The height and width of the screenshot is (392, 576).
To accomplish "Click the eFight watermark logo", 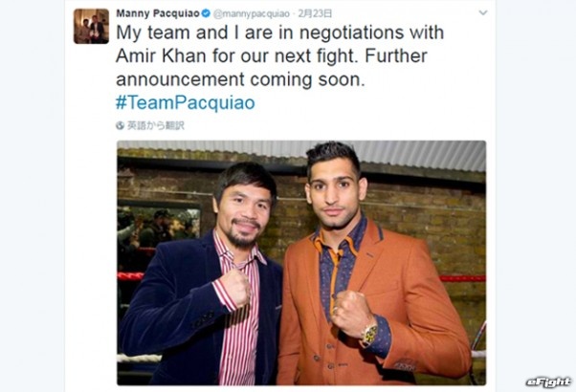I will click(549, 382).
